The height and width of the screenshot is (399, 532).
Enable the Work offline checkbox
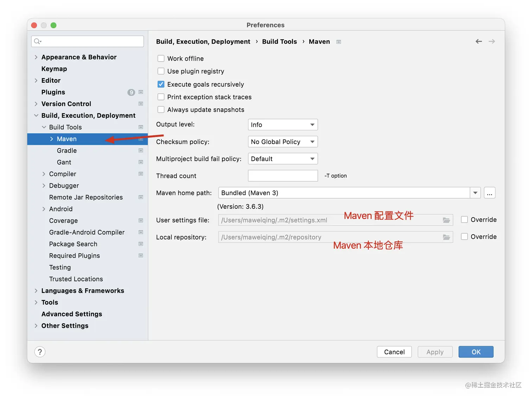click(x=161, y=58)
